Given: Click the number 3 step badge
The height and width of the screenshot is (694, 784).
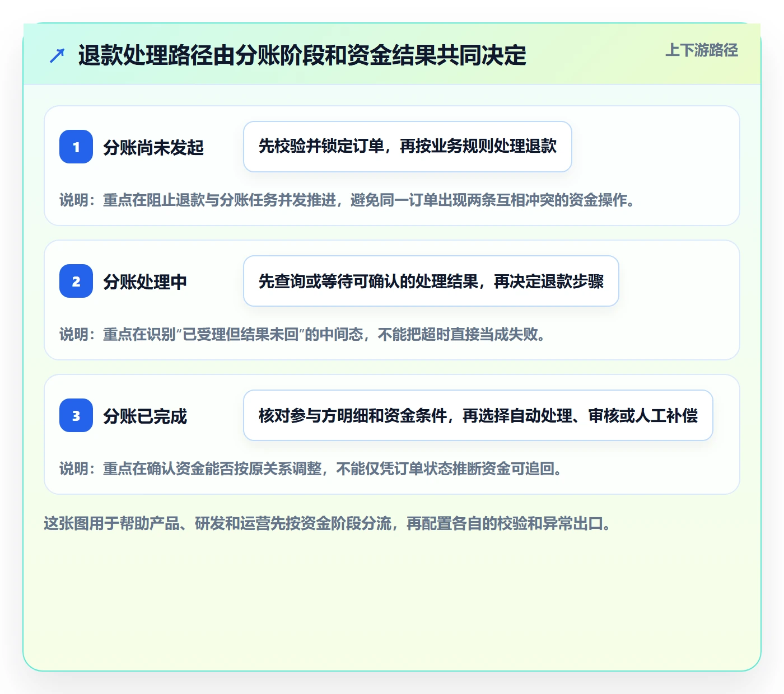Looking at the screenshot, I should pyautogui.click(x=76, y=415).
